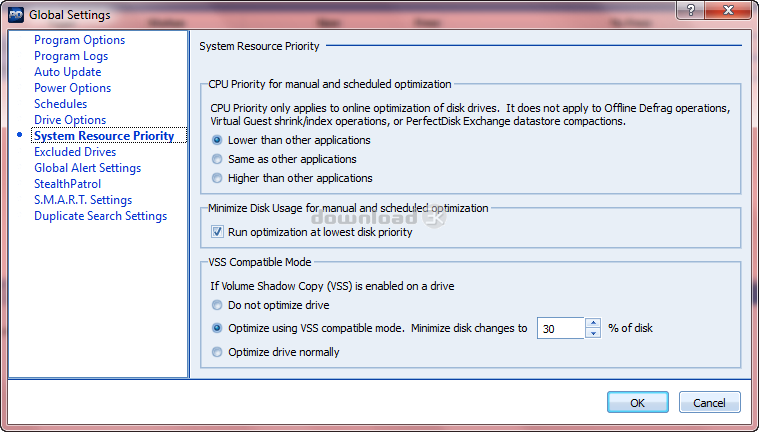
Task: Increase disk percent with up arrow
Action: tap(593, 322)
